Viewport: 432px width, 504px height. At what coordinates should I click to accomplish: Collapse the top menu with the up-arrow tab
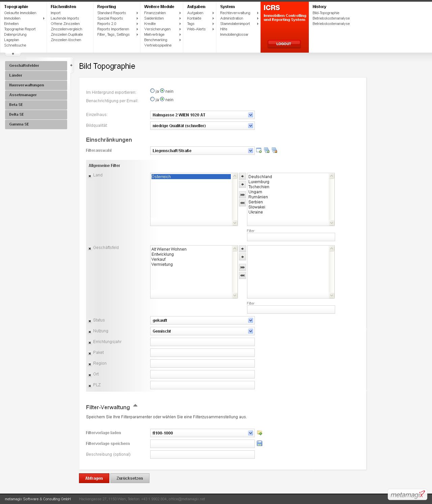coord(13,54)
